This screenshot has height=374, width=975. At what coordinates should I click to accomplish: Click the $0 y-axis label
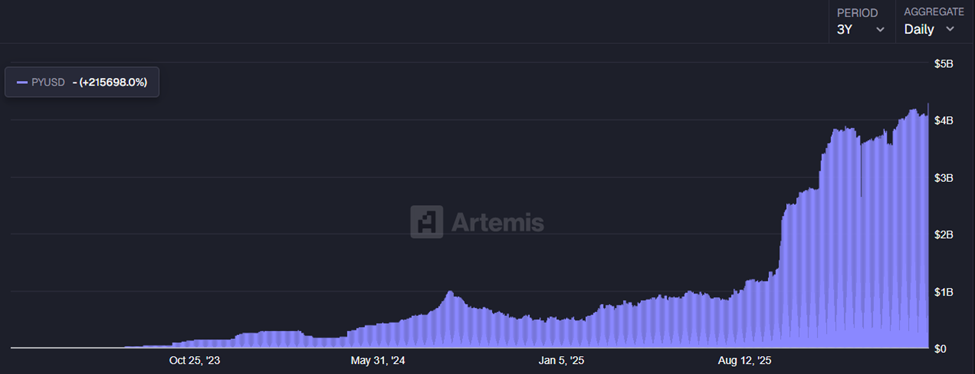tap(940, 349)
